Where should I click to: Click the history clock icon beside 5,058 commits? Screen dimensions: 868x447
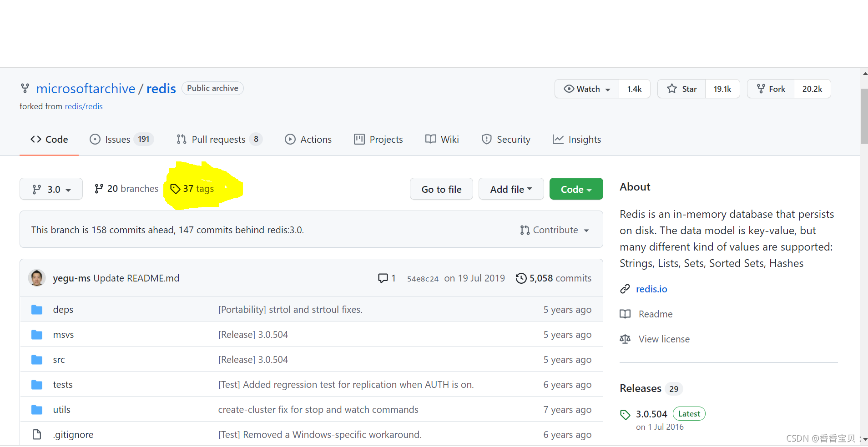tap(521, 278)
